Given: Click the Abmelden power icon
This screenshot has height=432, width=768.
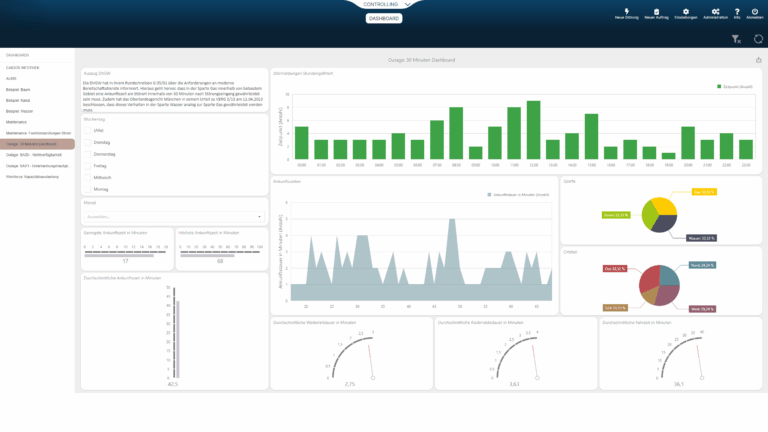Looking at the screenshot, I should (x=755, y=14).
